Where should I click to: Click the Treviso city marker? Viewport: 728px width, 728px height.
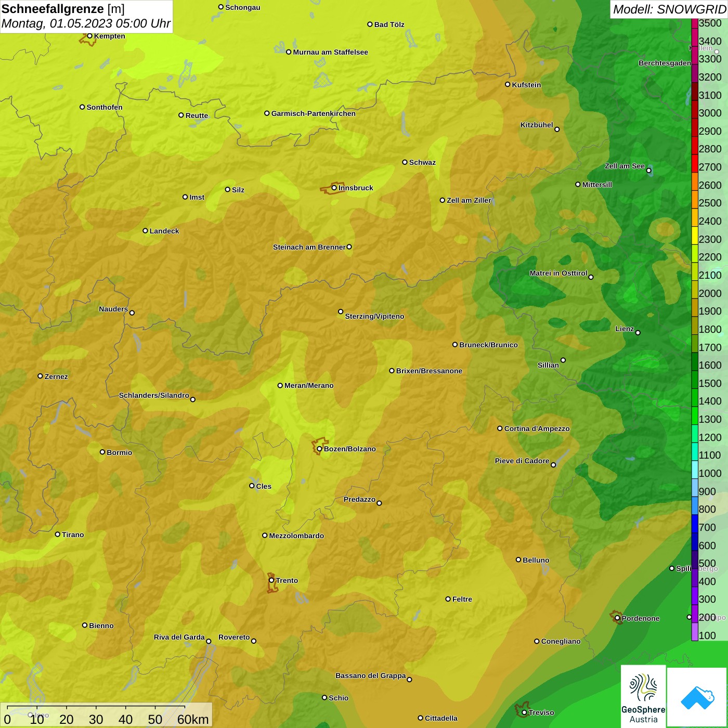click(524, 712)
